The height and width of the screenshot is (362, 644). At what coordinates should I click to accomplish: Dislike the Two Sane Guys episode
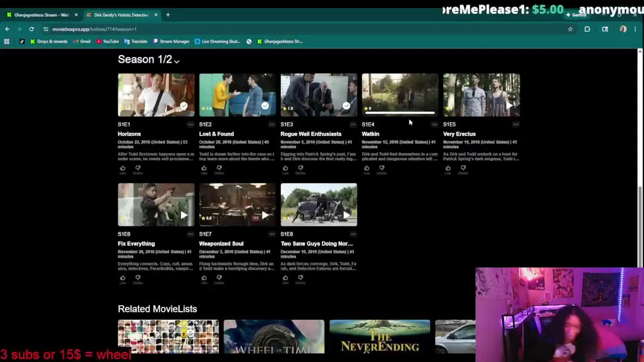pyautogui.click(x=301, y=279)
